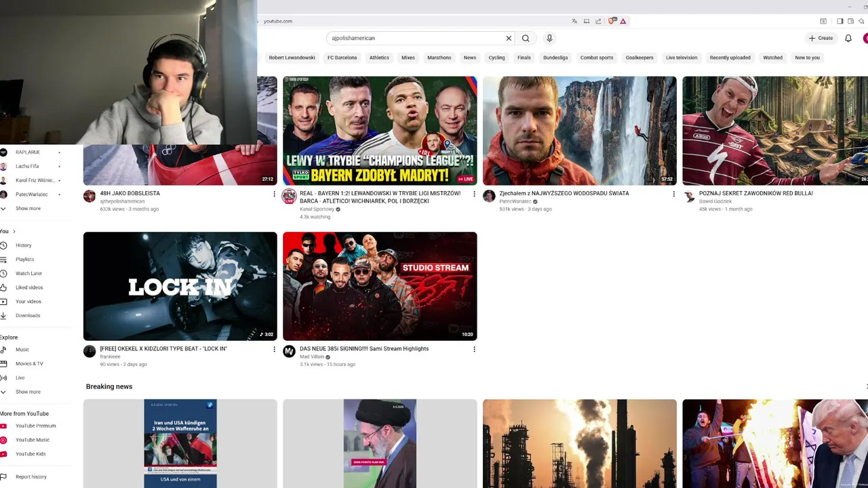Open options menu for DAS NEUE 385i SIGNING video
Screen dimensions: 868x488
tap(474, 349)
